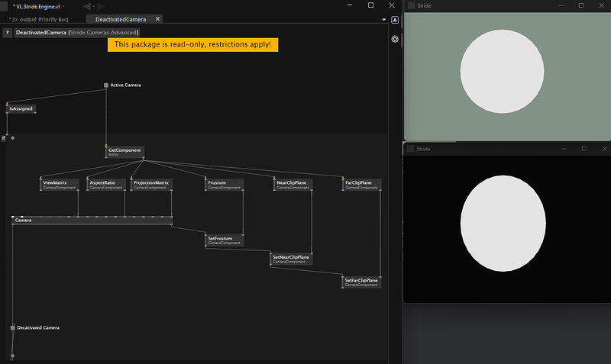
Task: Select the DeactivatedCamera tab
Action: (119, 18)
